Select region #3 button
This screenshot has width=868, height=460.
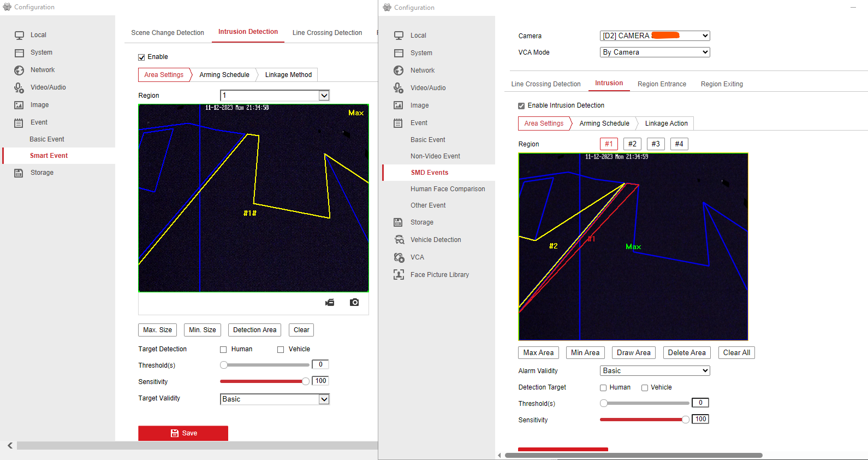656,144
